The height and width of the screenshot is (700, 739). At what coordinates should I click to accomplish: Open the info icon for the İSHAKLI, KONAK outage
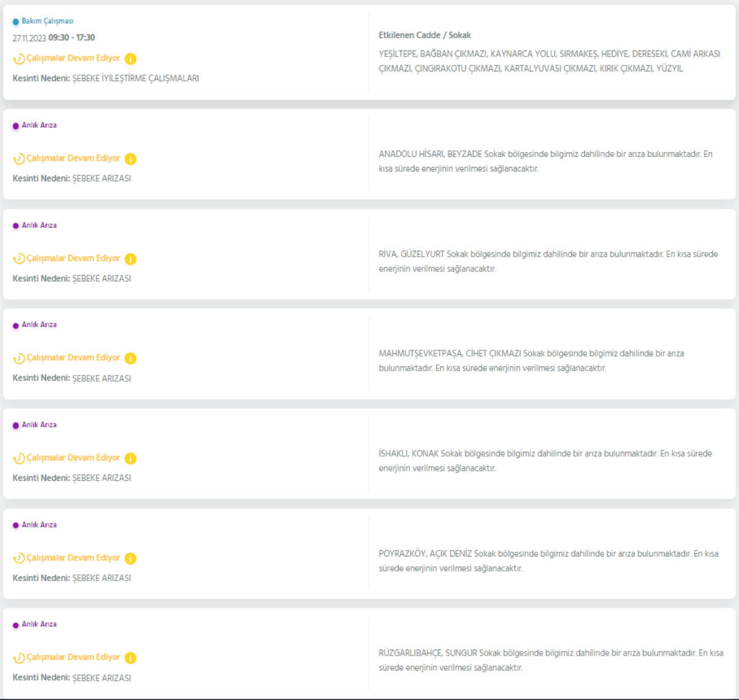(x=131, y=459)
